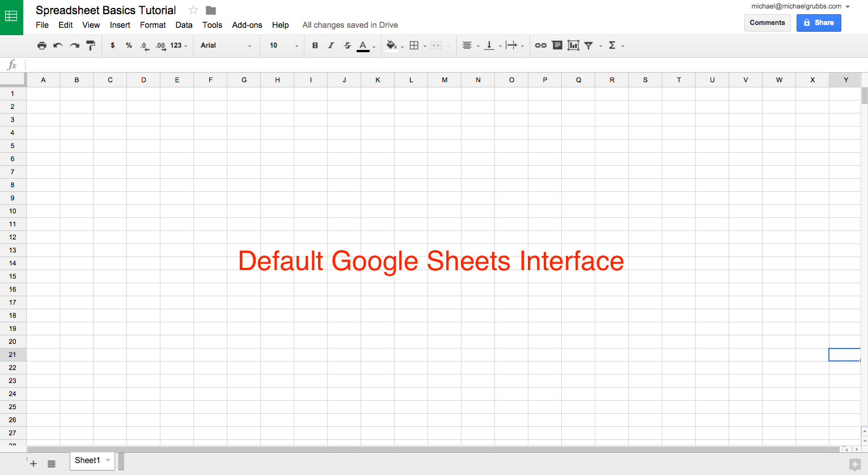This screenshot has width=868, height=475.
Task: Open the print dialog
Action: tap(42, 45)
